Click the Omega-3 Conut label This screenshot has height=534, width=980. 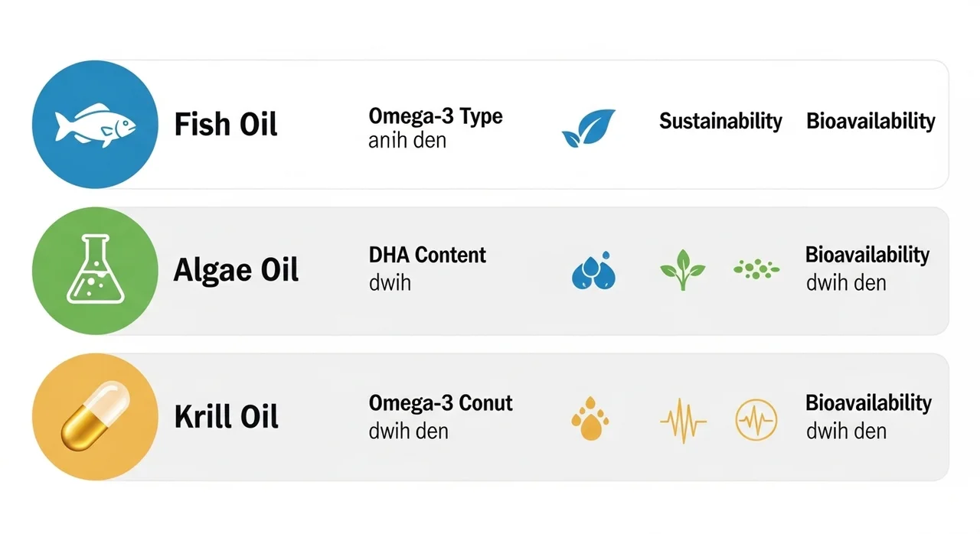pos(440,402)
